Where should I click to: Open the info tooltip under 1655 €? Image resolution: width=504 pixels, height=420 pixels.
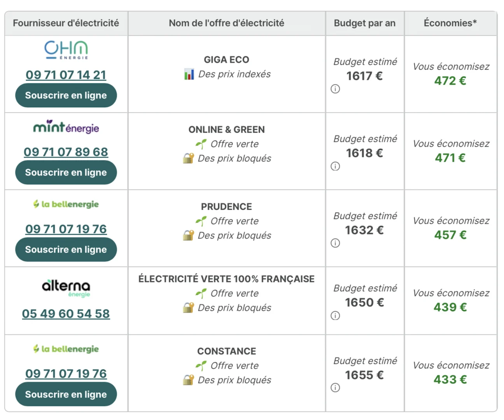click(x=335, y=387)
